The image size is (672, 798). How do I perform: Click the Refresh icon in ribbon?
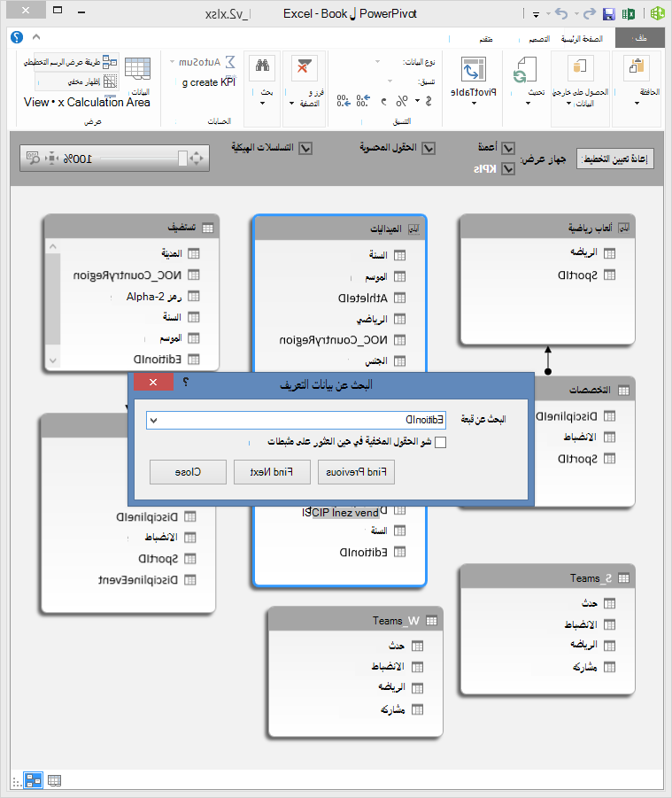click(x=526, y=69)
